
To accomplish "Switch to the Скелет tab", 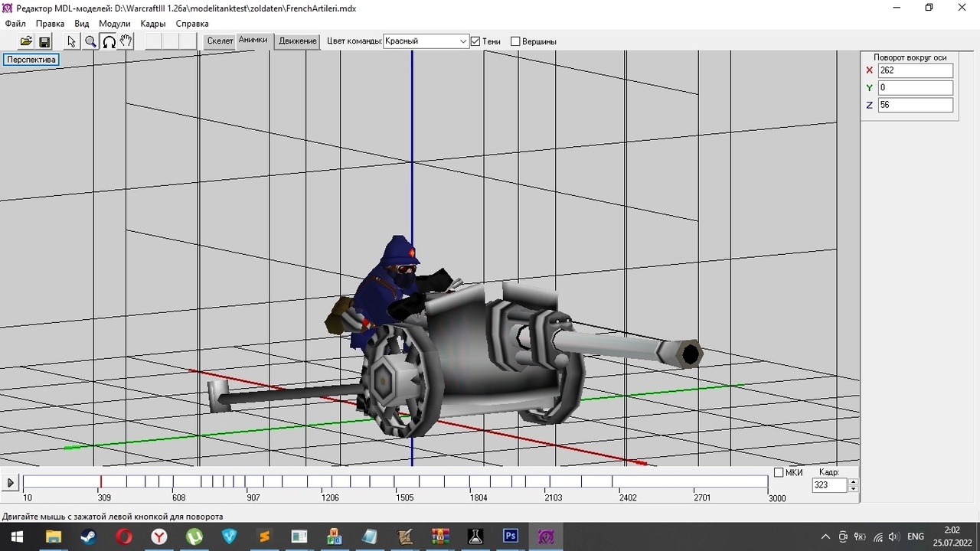I will point(220,41).
